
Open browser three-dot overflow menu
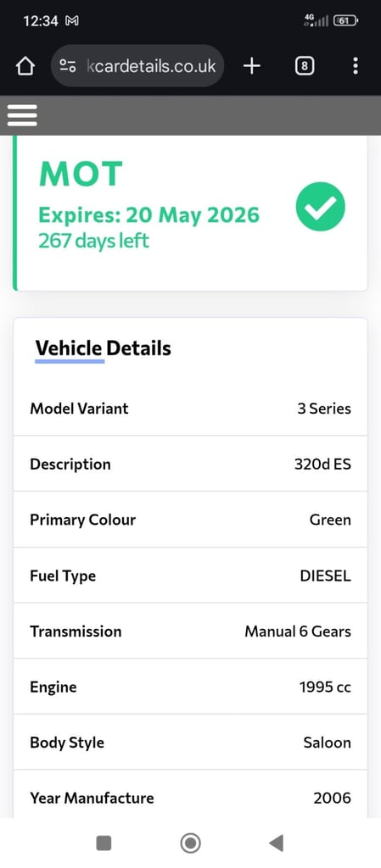click(x=356, y=66)
